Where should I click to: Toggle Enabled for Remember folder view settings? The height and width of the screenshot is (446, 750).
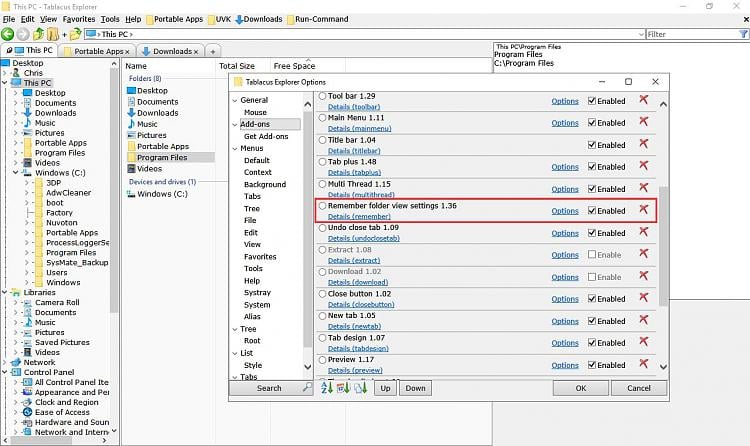[592, 211]
